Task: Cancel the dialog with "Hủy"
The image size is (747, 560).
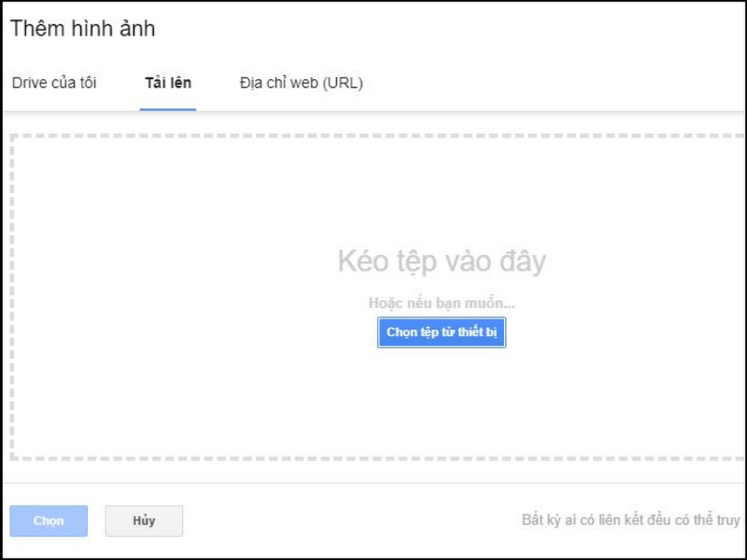Action: (144, 521)
